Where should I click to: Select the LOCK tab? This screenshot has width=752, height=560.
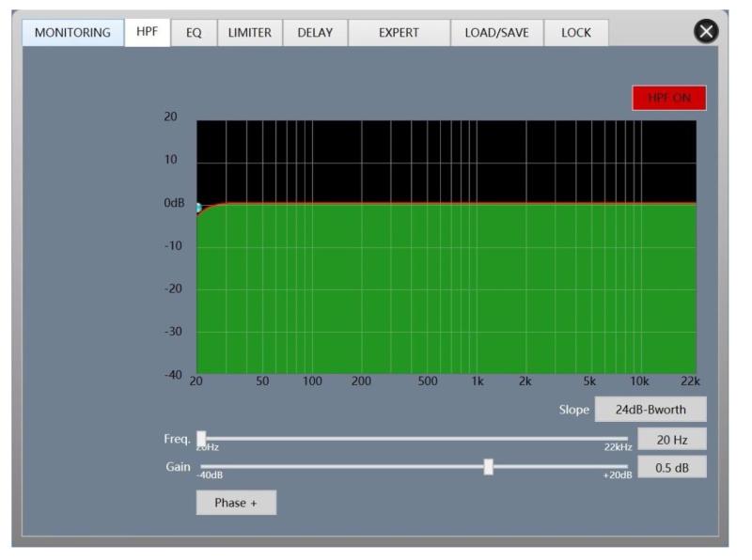pos(575,32)
